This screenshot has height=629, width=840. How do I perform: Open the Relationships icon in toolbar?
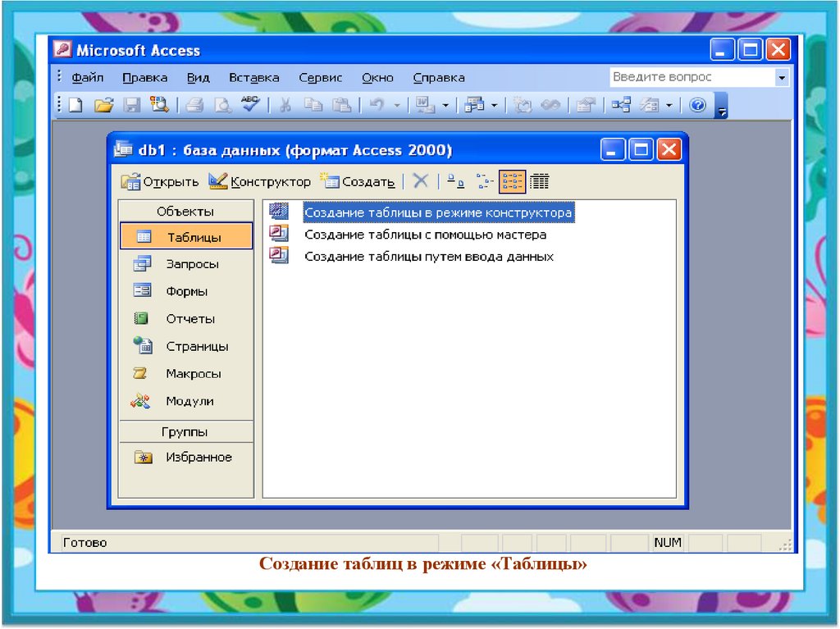tap(621, 104)
